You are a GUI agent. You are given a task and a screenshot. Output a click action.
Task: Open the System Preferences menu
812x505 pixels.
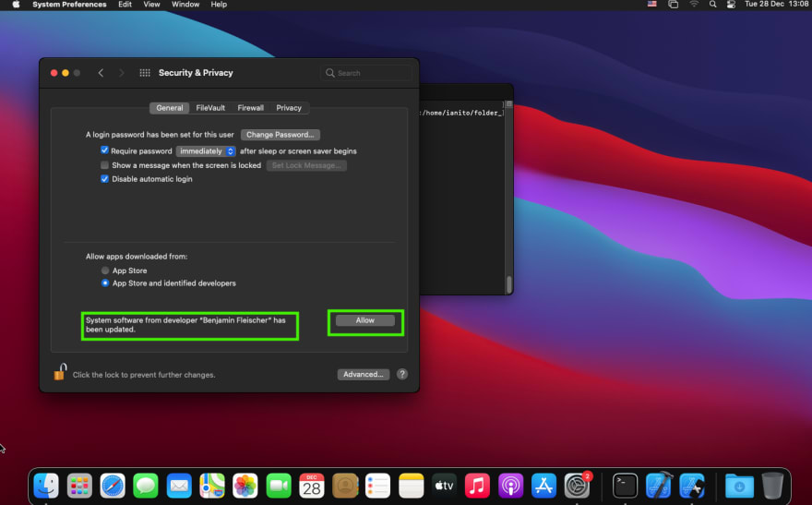69,4
